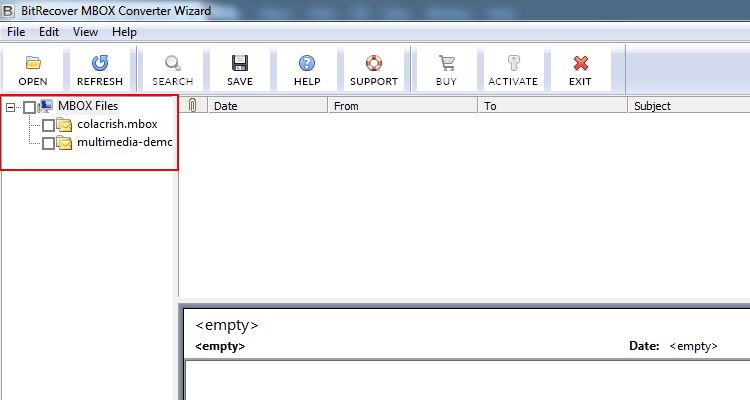The image size is (750, 400).
Task: Collapse the MBOX Files tree node
Action: point(10,107)
